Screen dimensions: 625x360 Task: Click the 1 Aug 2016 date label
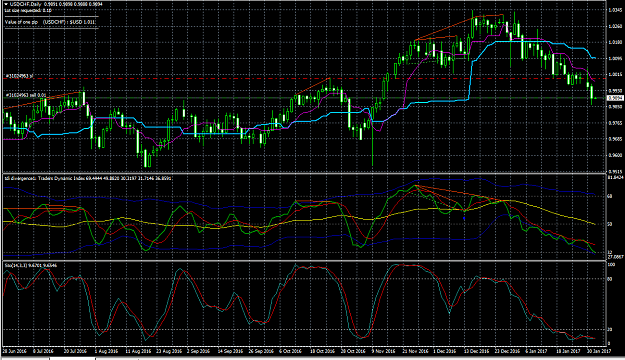107,351
